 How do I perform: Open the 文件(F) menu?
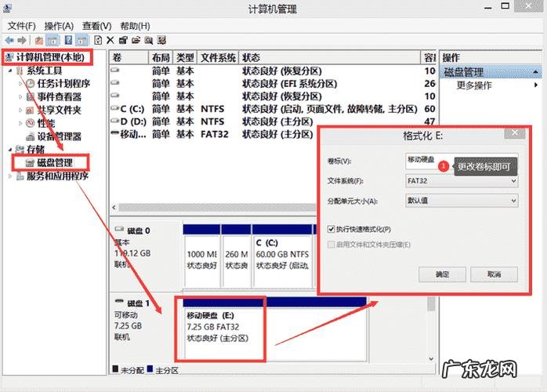point(21,26)
